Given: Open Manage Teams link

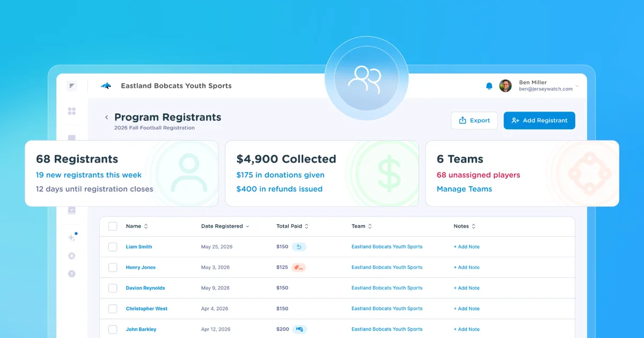Looking at the screenshot, I should (x=464, y=189).
